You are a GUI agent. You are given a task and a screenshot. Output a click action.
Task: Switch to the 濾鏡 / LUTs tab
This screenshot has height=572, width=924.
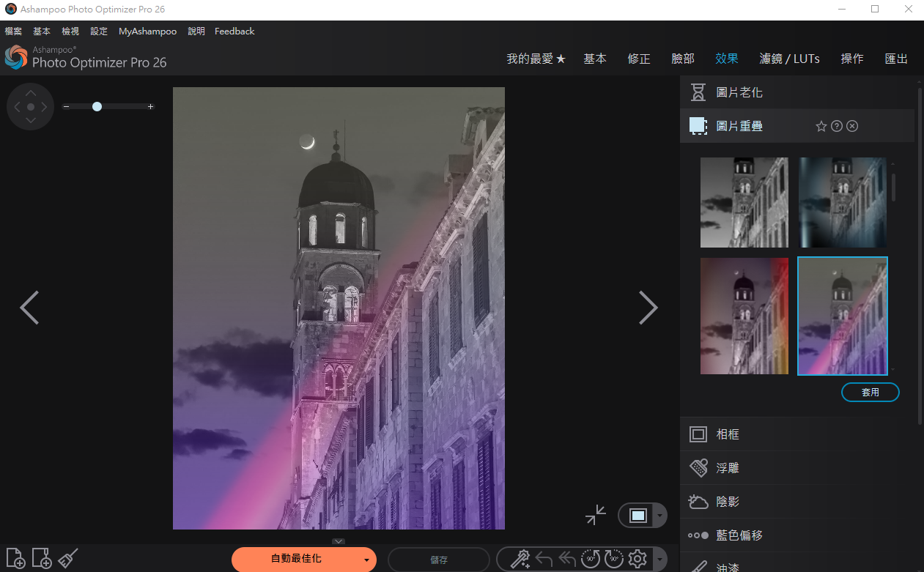click(x=789, y=59)
